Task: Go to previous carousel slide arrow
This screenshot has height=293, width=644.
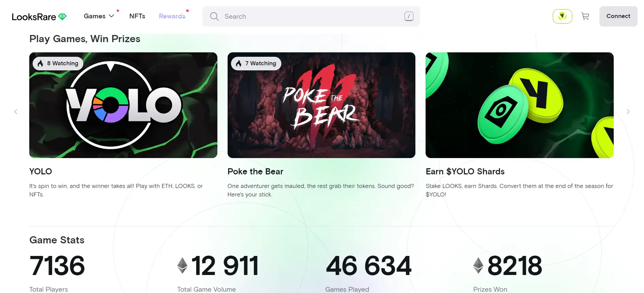Action: pyautogui.click(x=16, y=112)
